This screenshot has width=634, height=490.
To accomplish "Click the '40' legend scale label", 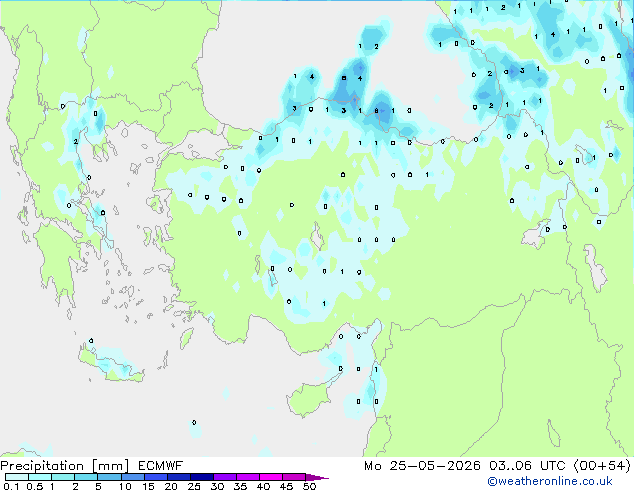I will pyautogui.click(x=263, y=486).
